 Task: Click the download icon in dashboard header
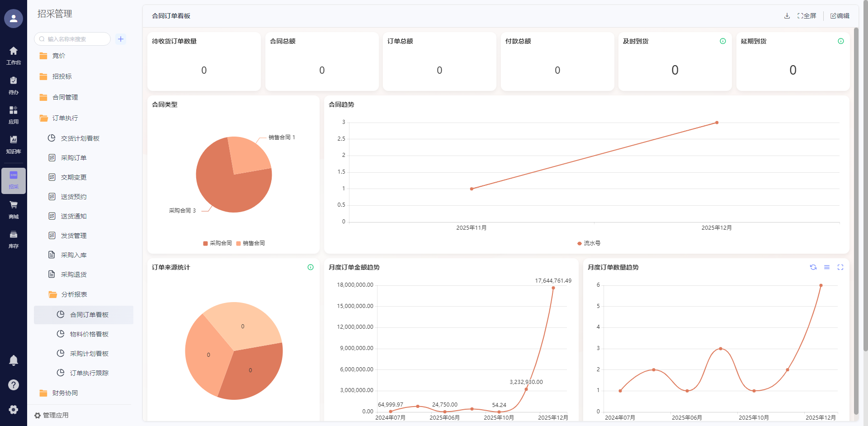[x=787, y=16]
